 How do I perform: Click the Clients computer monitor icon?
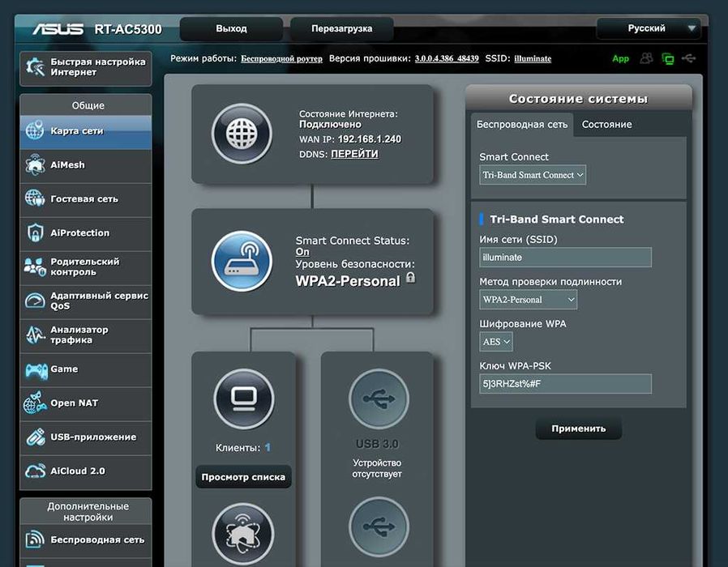[x=244, y=399]
